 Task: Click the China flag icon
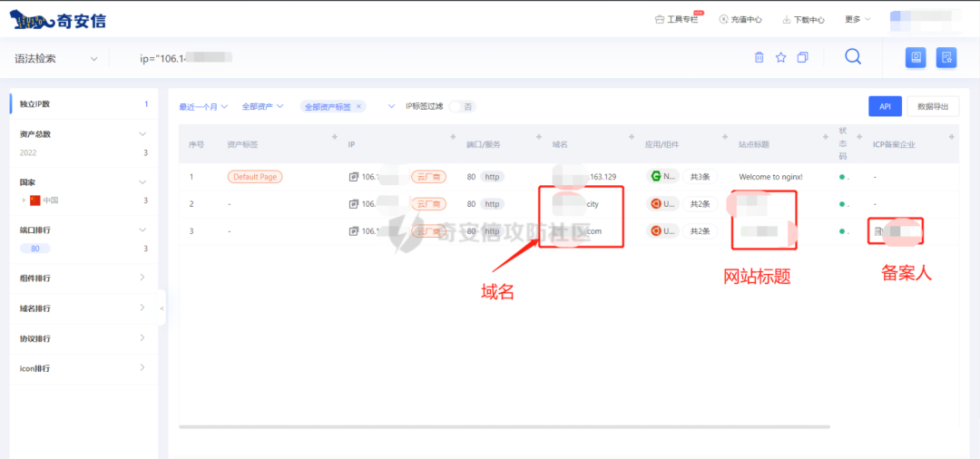tap(35, 200)
